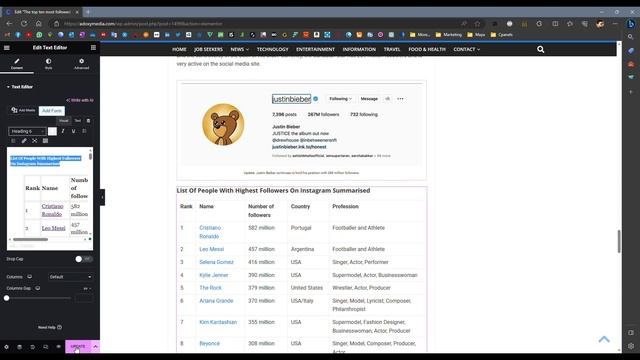Click the dynamic tags icon beside Text tab

pyautogui.click(x=88, y=121)
